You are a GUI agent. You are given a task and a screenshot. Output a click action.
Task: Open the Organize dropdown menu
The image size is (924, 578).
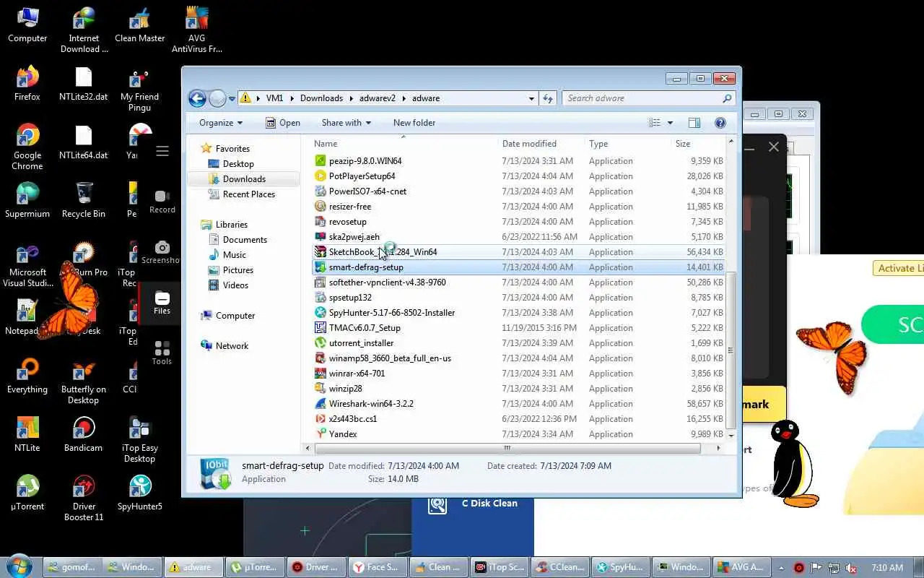221,123
